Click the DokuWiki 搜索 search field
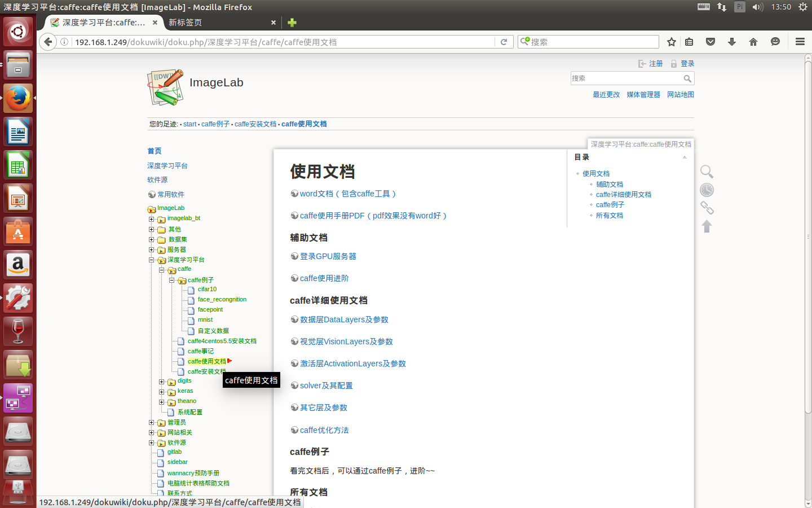This screenshot has height=508, width=812. (x=626, y=78)
